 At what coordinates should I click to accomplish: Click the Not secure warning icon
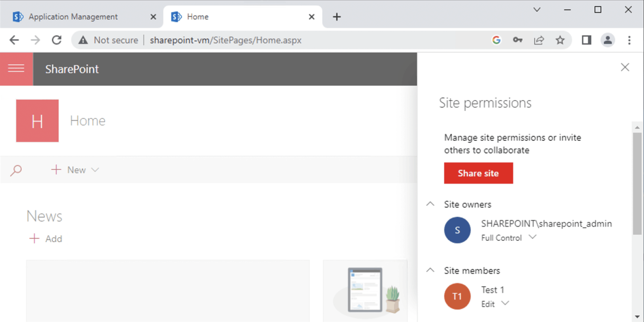pyautogui.click(x=83, y=40)
